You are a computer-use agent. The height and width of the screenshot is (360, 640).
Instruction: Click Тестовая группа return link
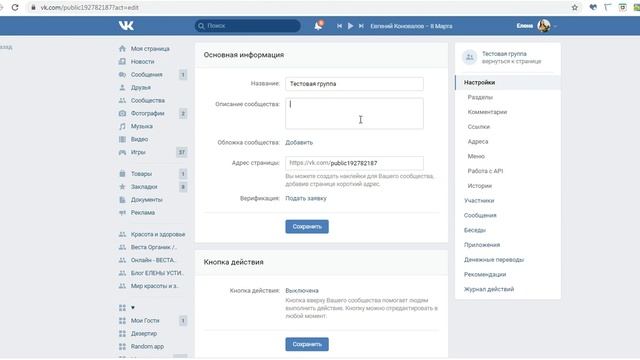pos(504,53)
